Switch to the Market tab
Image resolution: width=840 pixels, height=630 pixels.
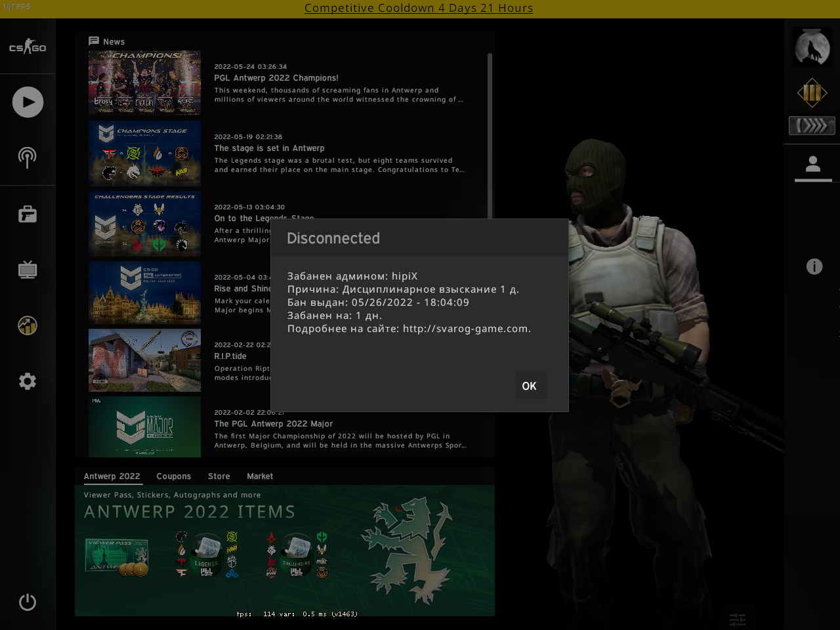coord(260,476)
